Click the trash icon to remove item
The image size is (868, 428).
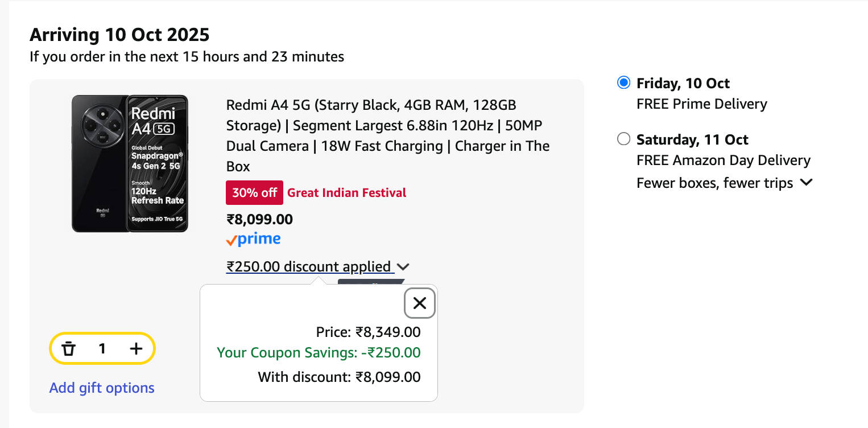(x=69, y=349)
